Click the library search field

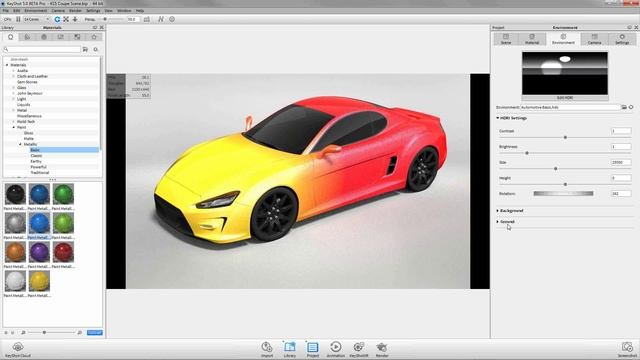[42, 49]
